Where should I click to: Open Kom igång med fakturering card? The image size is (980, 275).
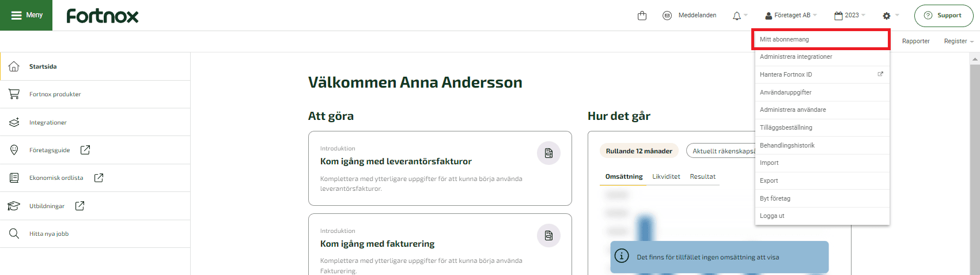(440, 245)
